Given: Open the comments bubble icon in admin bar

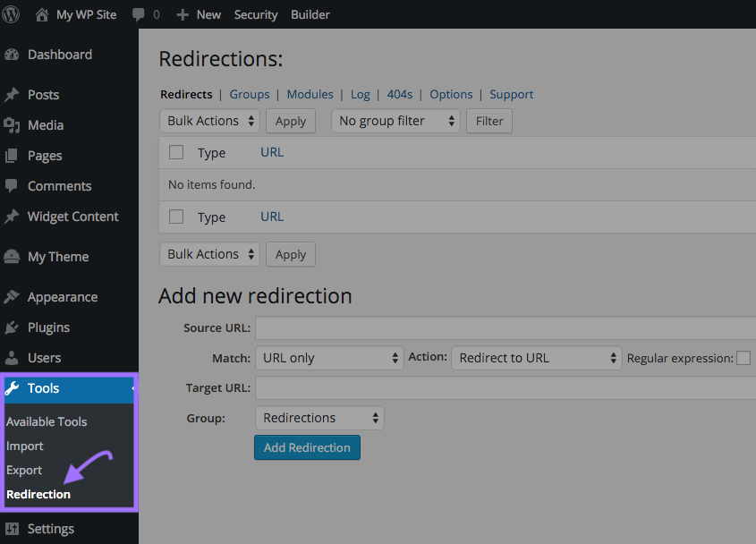Looking at the screenshot, I should coord(140,14).
